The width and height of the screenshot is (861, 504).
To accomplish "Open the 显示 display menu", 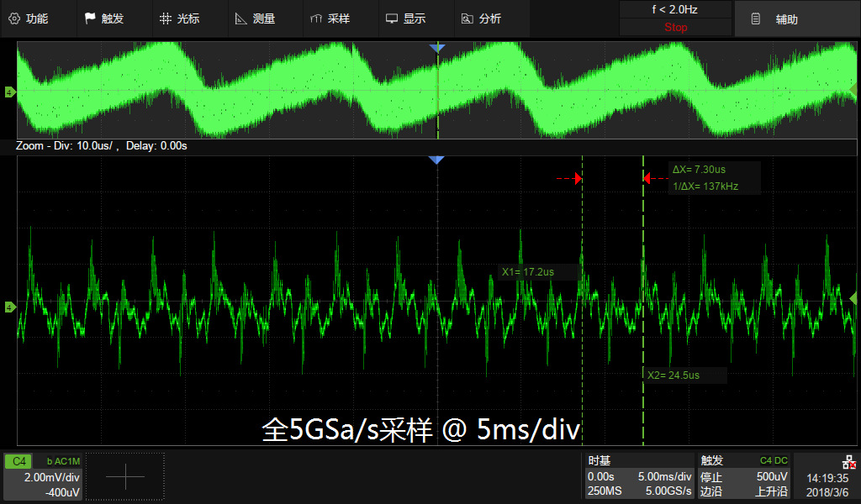I will click(x=406, y=18).
